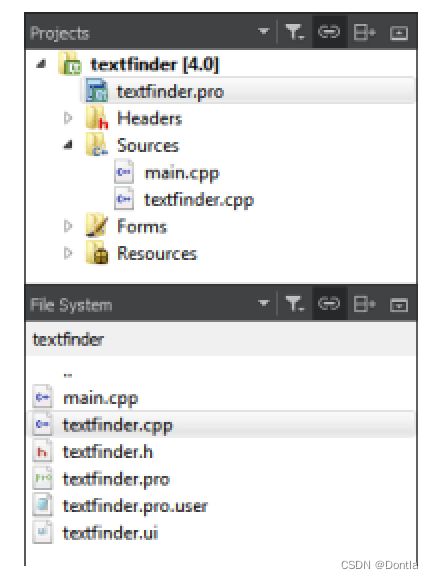Click the filter icon in File System pane
The width and height of the screenshot is (433, 579).
point(295,304)
